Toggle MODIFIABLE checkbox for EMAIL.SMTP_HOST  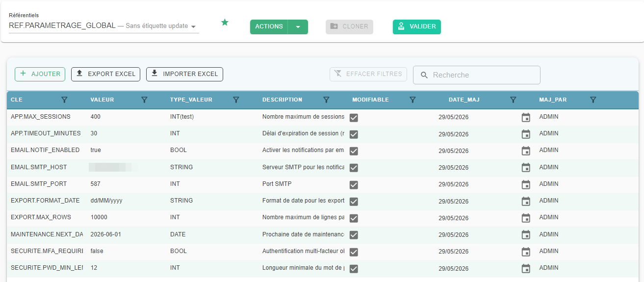(x=354, y=168)
